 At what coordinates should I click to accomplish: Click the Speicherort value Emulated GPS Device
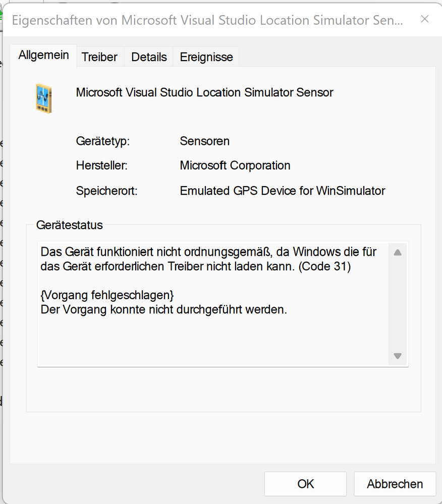[x=283, y=191]
